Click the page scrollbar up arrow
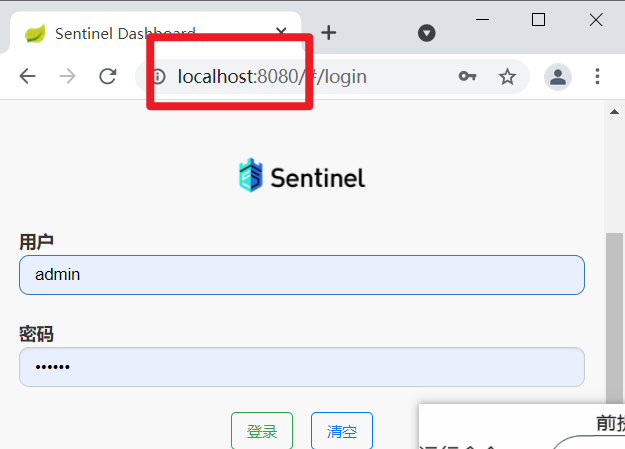 coord(614,112)
